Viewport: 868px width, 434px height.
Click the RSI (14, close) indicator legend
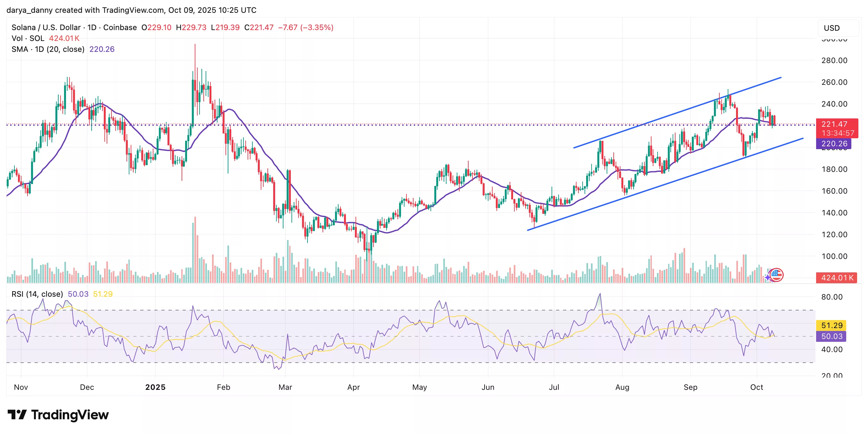point(37,294)
